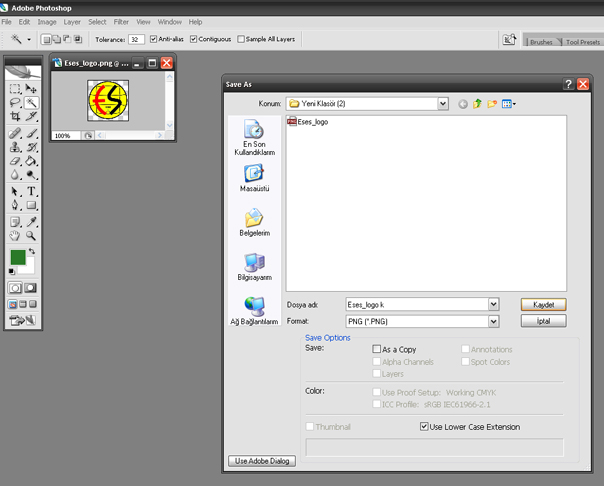Select the Type tool
The width and height of the screenshot is (604, 486).
(x=31, y=191)
